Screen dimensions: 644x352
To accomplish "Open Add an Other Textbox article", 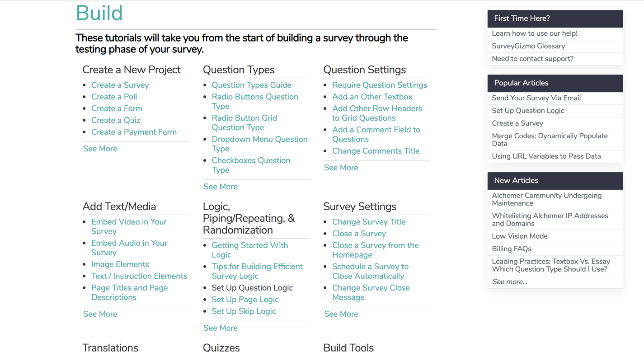I will click(372, 97).
